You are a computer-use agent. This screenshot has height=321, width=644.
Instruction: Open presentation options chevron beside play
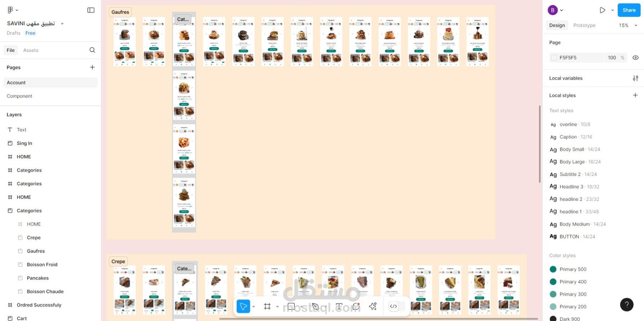(x=612, y=10)
